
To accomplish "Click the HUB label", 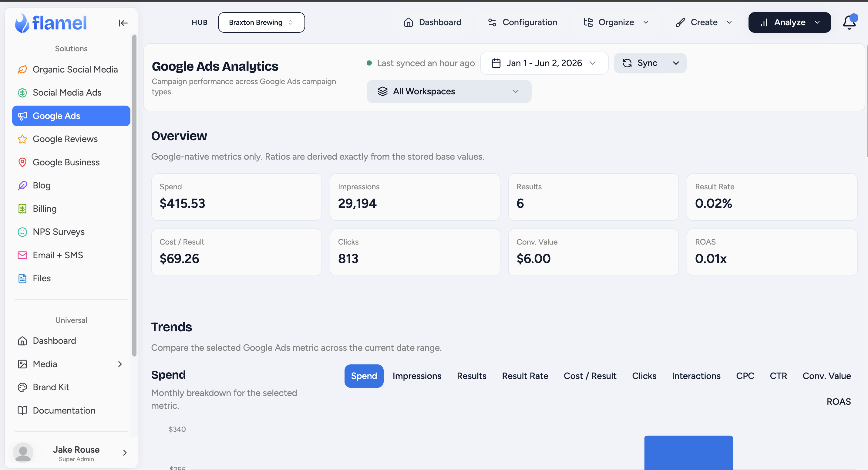I will [200, 22].
